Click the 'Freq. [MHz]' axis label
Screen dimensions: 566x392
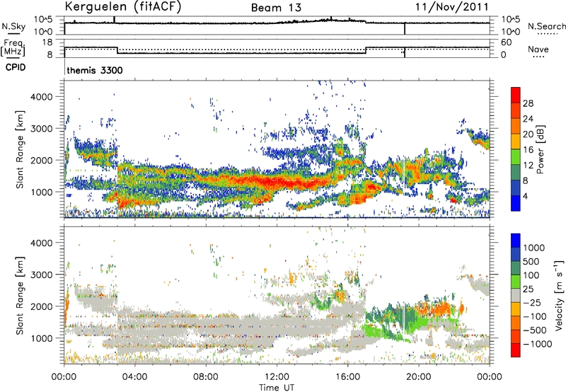point(13,47)
